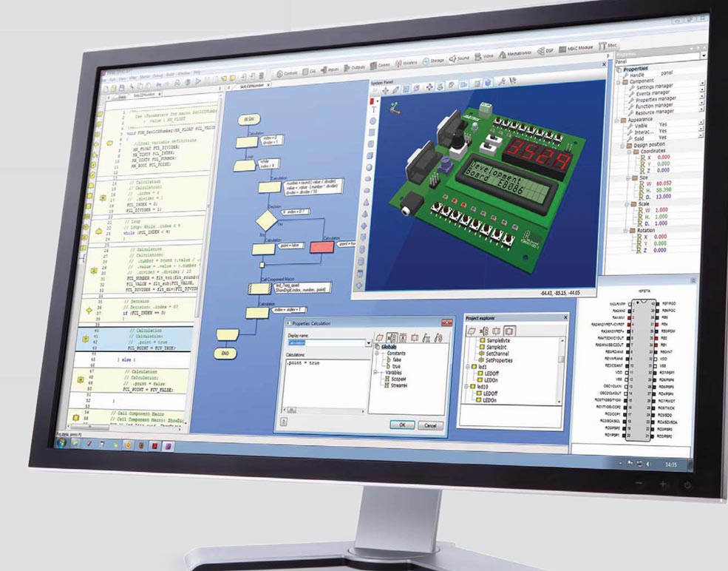Viewport: 728px width, 571px height.
Task: Collapse the led10 node in Project explorer
Action: (468, 387)
